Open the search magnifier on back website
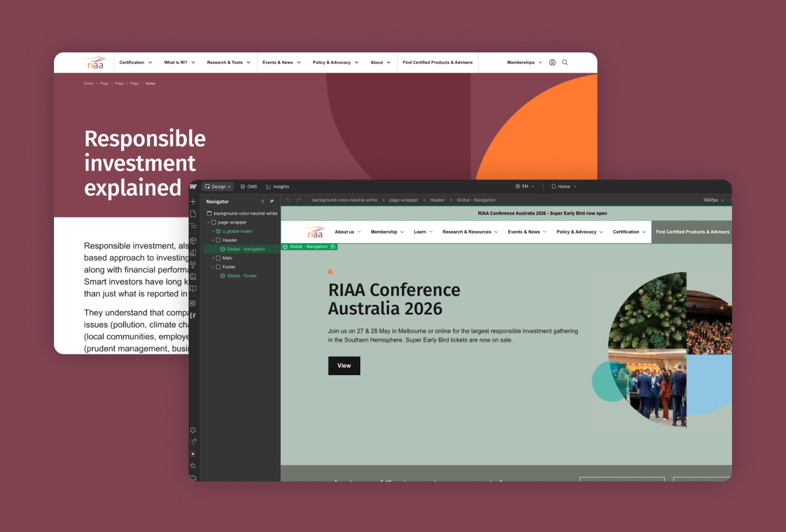The image size is (786, 532). click(x=565, y=62)
